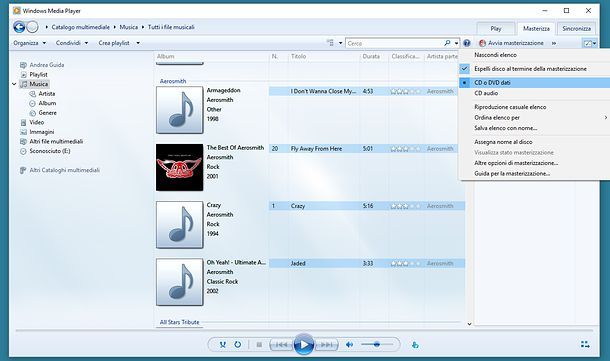This screenshot has width=610, height=361.
Task: Open the view options icon beside search
Action: point(330,43)
